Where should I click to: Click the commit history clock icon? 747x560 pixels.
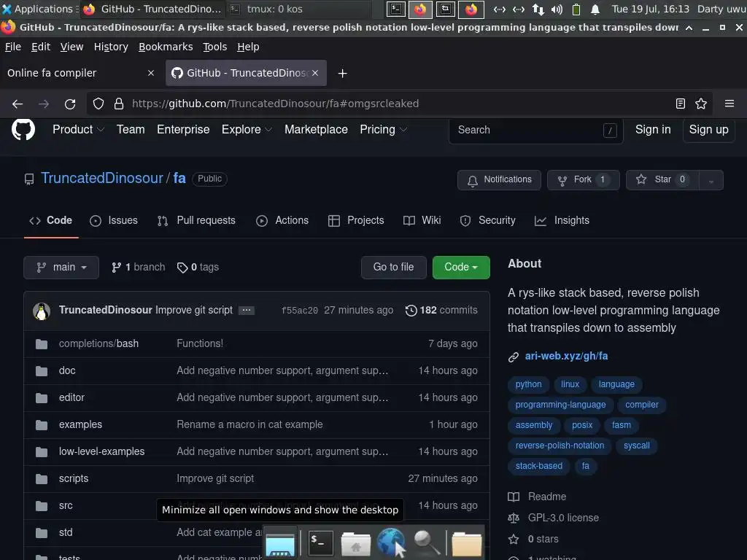point(411,311)
